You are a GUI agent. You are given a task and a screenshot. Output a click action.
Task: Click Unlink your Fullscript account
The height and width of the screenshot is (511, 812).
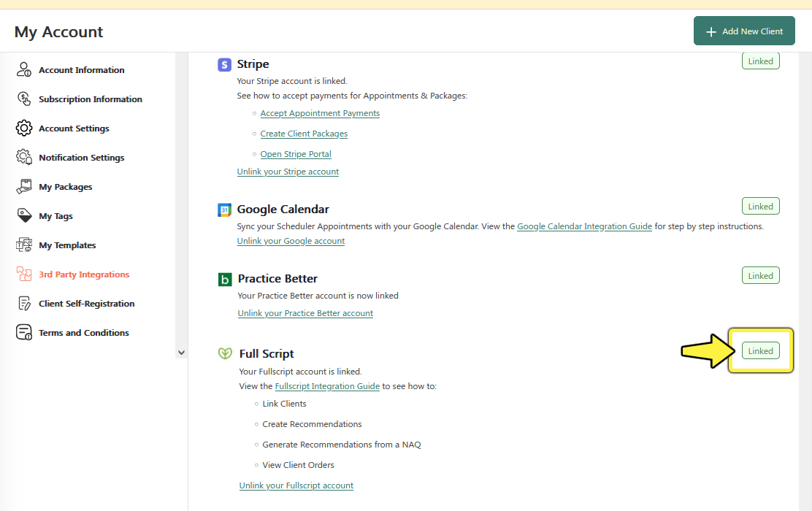coord(296,485)
